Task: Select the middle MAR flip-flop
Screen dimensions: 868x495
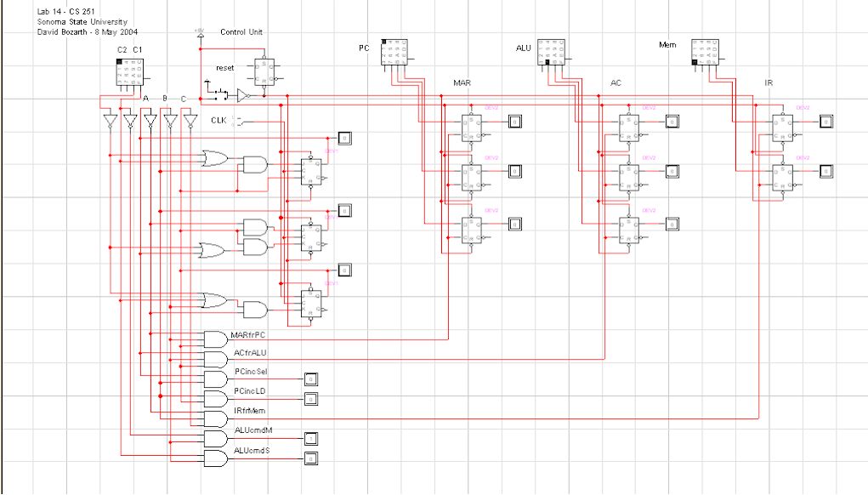Action: pyautogui.click(x=472, y=178)
